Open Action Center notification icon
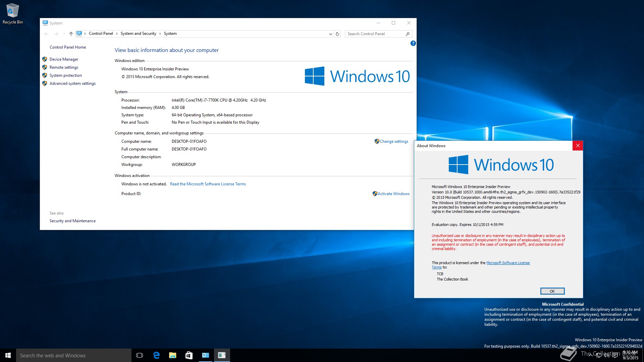Viewport: 644px width, 362px height. (615, 356)
